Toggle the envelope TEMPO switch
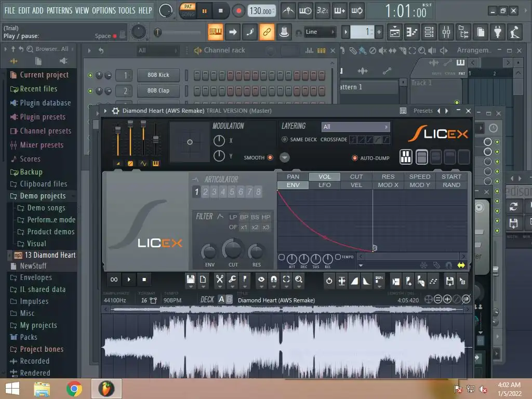Screen dimensions: 532x399 click(338, 257)
